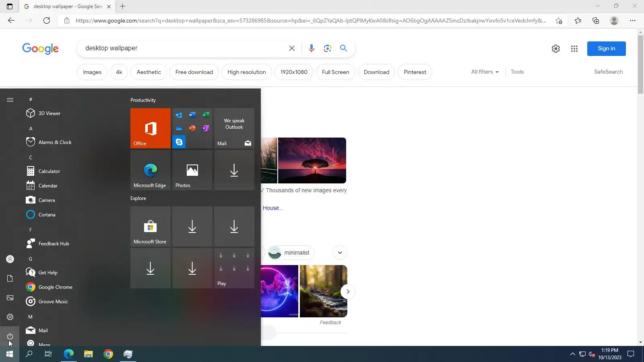Open the Microsoft Store tile
This screenshot has width=644, height=362.
[x=151, y=226]
